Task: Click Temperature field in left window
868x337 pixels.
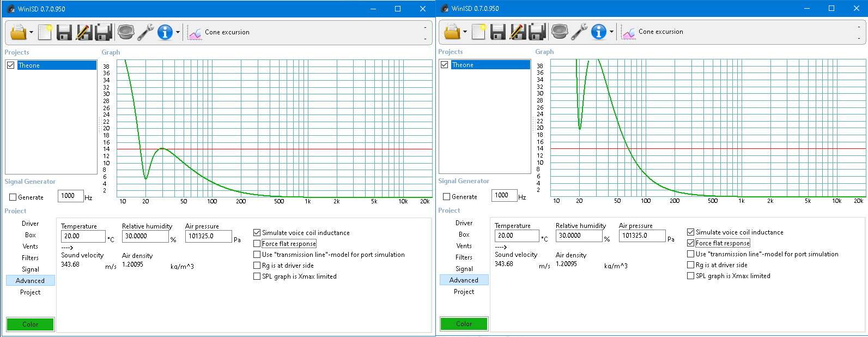Action: point(83,236)
